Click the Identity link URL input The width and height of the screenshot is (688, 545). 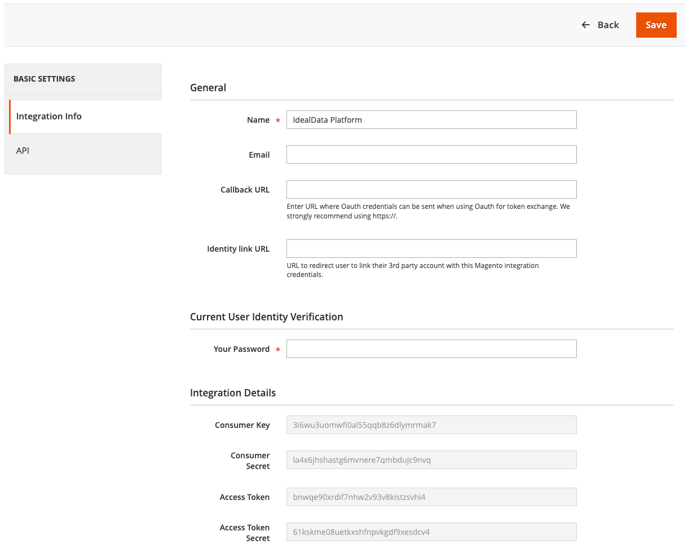pos(431,249)
